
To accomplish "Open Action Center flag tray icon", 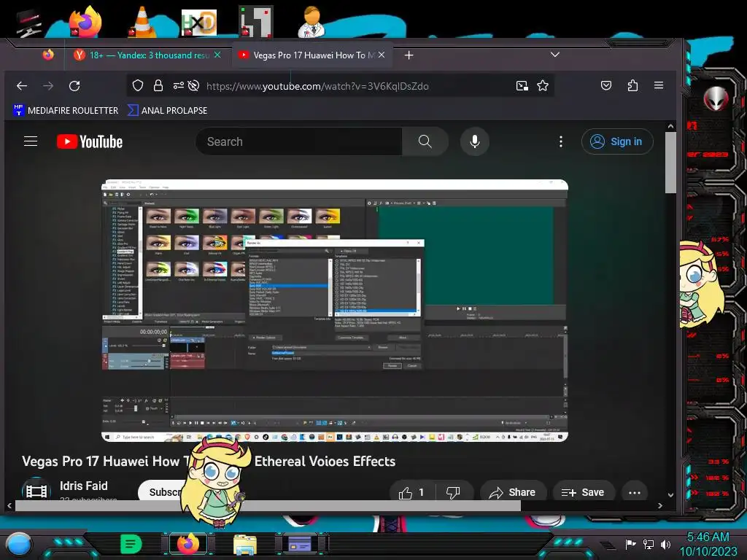I will click(631, 544).
